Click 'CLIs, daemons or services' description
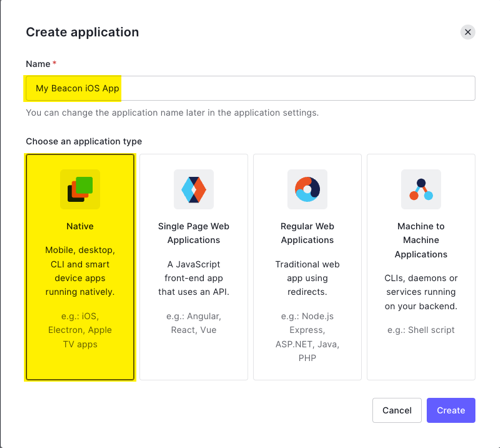500x448 pixels. (x=421, y=292)
